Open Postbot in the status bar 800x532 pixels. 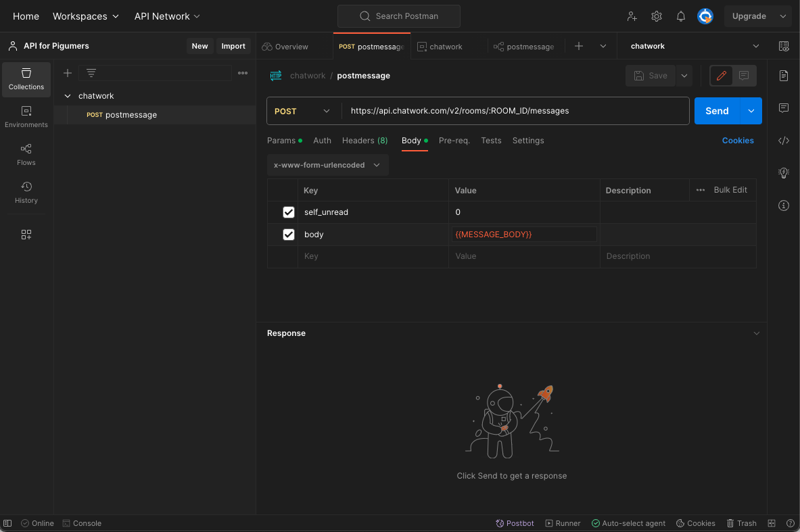tap(515, 523)
